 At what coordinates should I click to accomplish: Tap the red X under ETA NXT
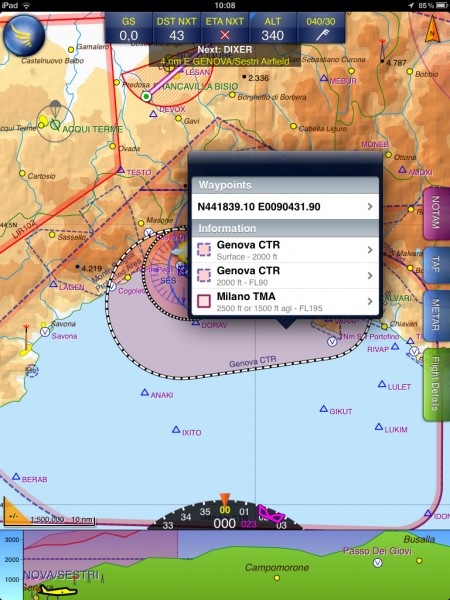[225, 35]
